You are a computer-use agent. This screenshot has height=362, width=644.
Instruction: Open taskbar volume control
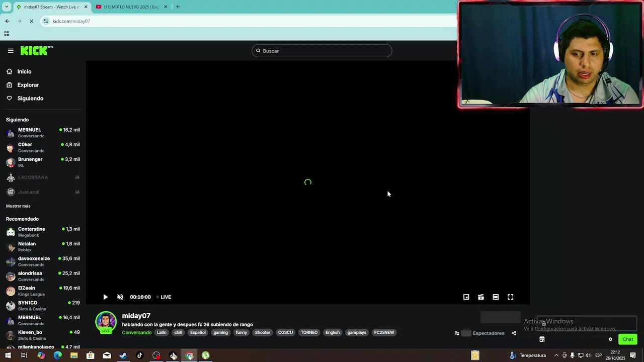(588, 355)
